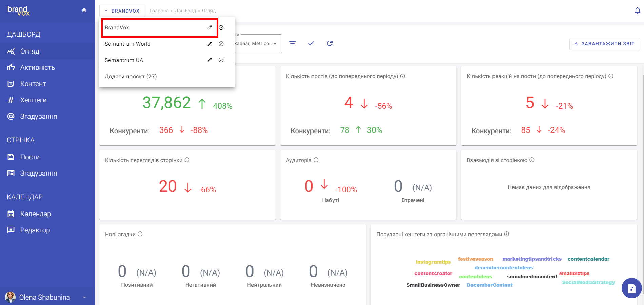Show info for Нові згадки card
The width and height of the screenshot is (644, 305).
pos(140,234)
